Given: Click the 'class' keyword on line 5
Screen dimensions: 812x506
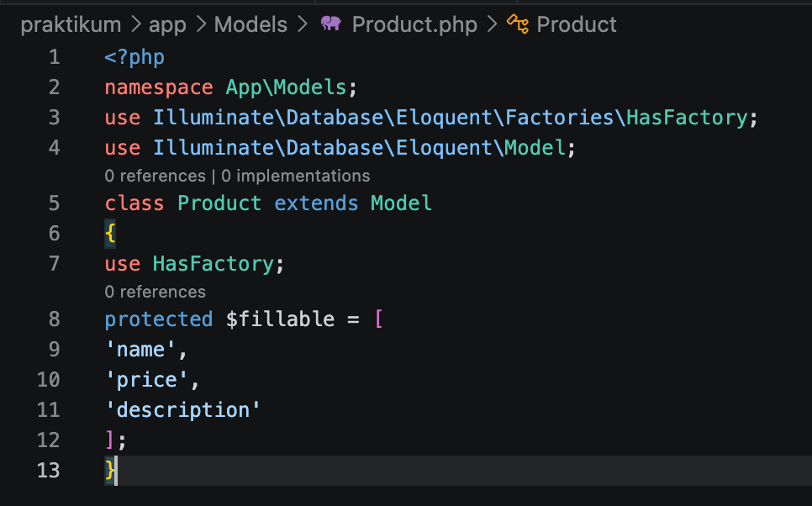Looking at the screenshot, I should click(134, 203).
